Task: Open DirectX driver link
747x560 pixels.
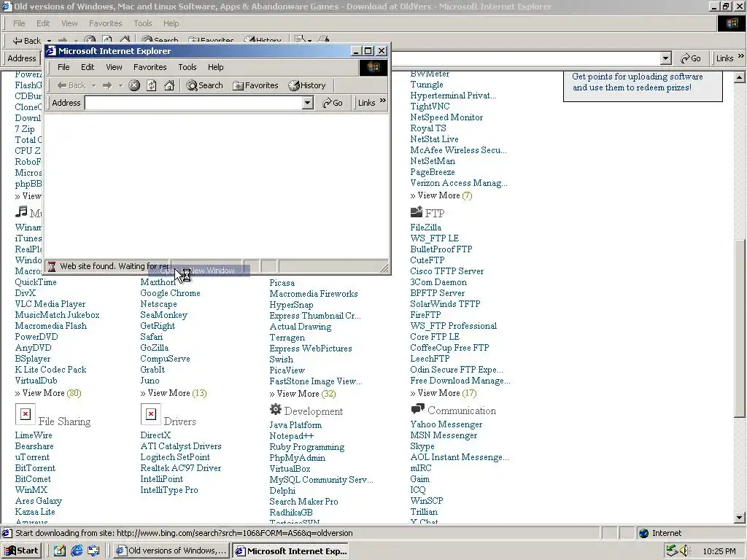Action: click(x=155, y=435)
